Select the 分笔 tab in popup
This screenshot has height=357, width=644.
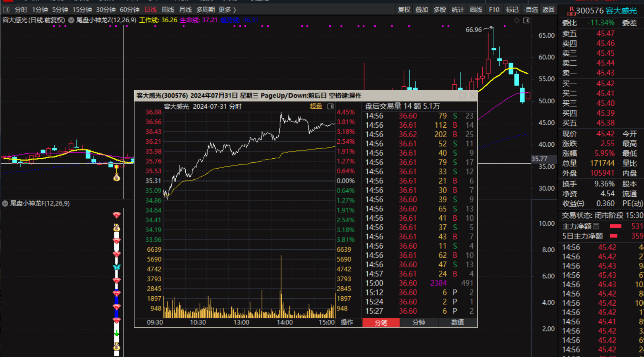tap(381, 322)
